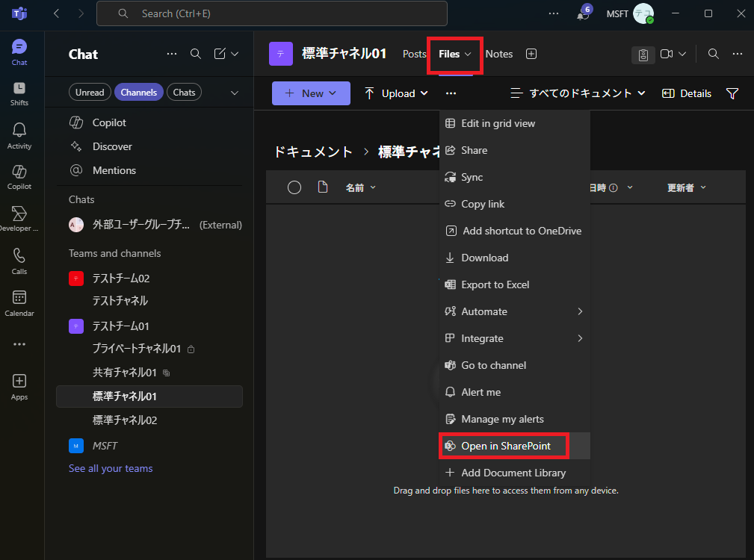Viewport: 754px width, 560px height.
Task: Open the Calendar app
Action: point(19,303)
